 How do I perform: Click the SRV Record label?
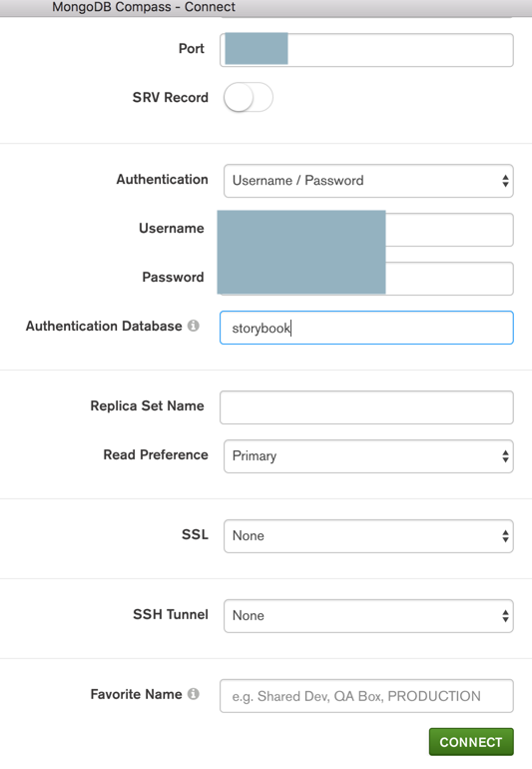click(170, 98)
